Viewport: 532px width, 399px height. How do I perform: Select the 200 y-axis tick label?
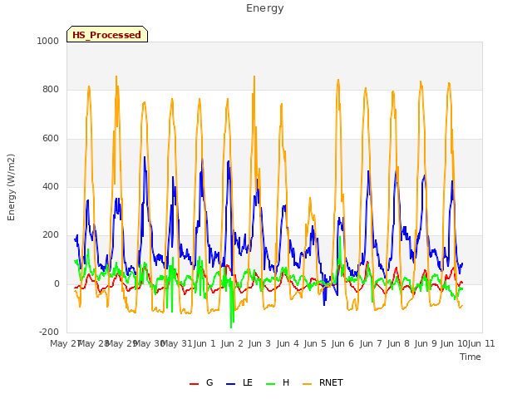(51, 234)
